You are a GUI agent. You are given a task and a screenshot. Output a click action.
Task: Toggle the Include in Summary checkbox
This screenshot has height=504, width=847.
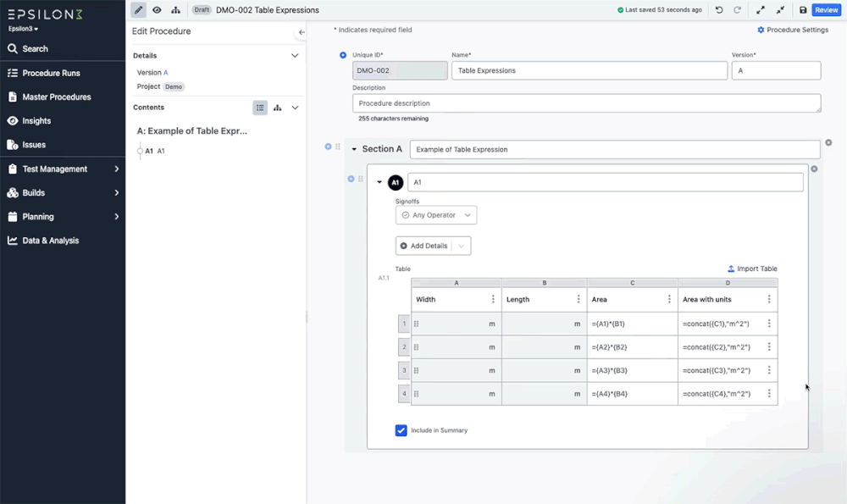pos(401,430)
